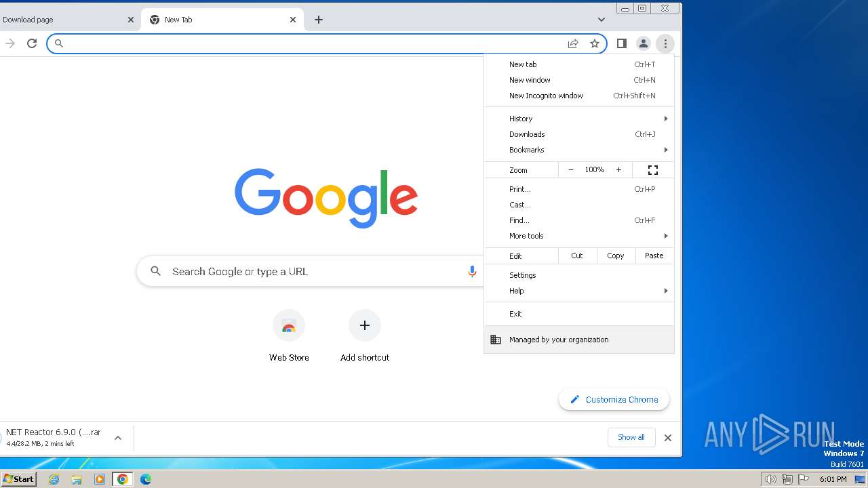Choose Exit in the Chrome menu
The height and width of the screenshot is (488, 868).
579,314
